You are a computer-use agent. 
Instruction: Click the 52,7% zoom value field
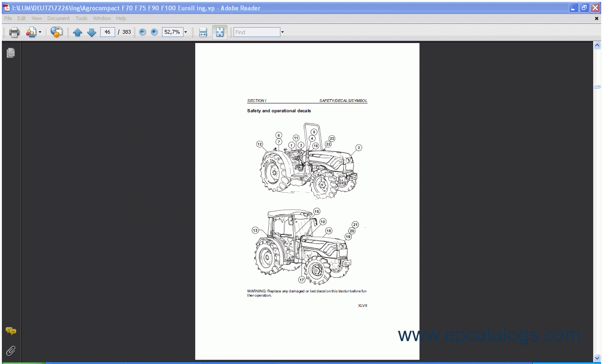[x=172, y=32]
